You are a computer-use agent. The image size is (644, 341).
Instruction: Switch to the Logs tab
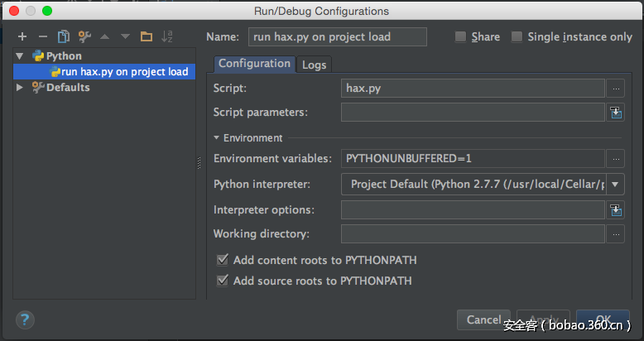[x=314, y=65]
